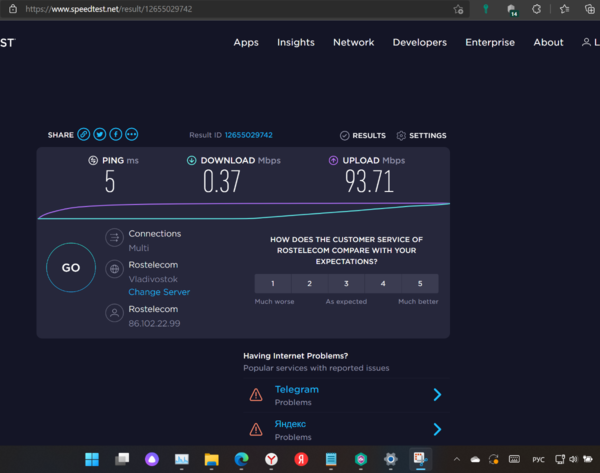Open the Apps menu item
This screenshot has width=600, height=473.
(246, 43)
